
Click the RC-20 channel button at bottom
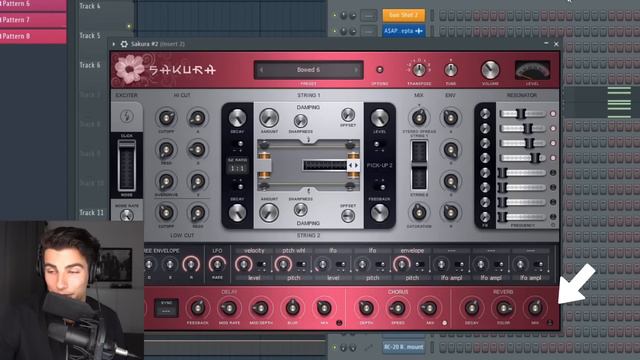[x=403, y=347]
